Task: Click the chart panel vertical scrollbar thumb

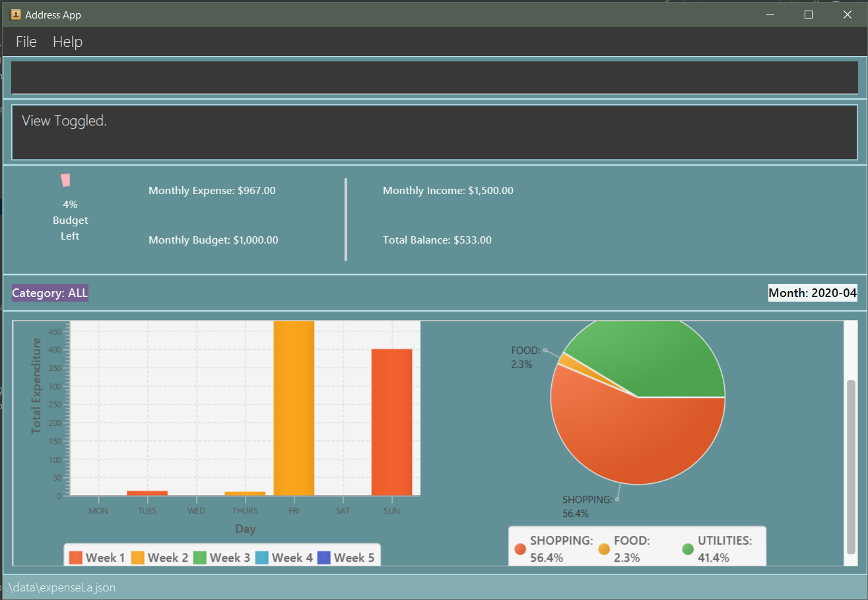Action: (x=851, y=467)
